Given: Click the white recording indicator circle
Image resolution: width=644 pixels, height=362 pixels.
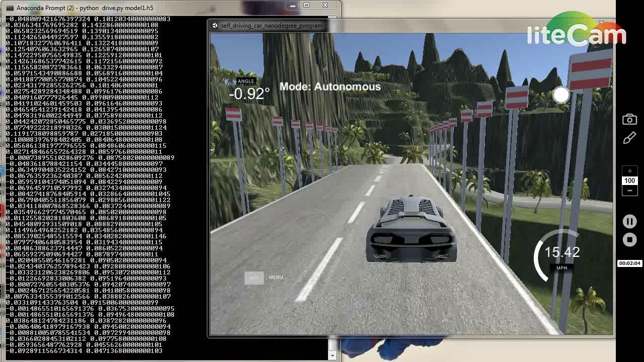Looking at the screenshot, I should 561,95.
